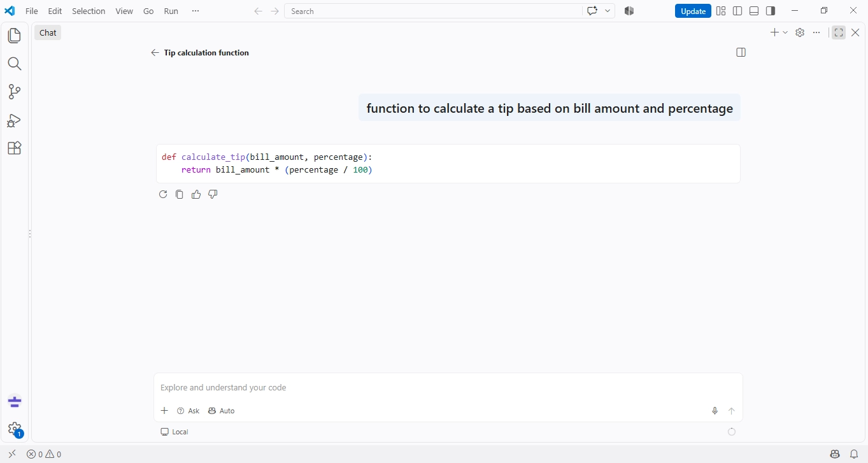The width and height of the screenshot is (868, 463).
Task: Open the Search view in activity bar
Action: tap(14, 64)
